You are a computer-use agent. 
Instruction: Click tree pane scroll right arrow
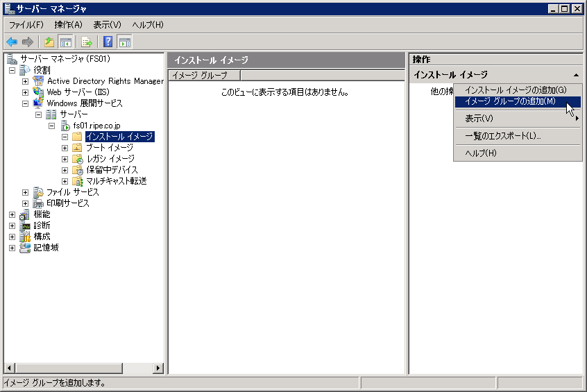158,368
